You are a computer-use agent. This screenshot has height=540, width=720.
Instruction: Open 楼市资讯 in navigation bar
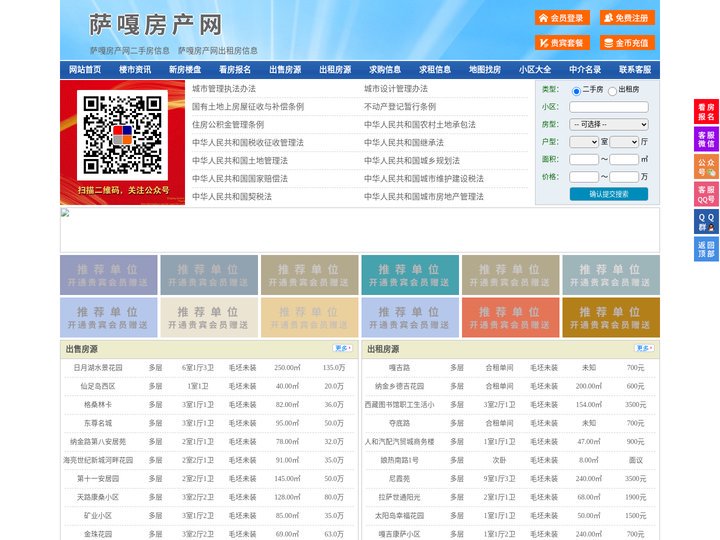pyautogui.click(x=135, y=70)
